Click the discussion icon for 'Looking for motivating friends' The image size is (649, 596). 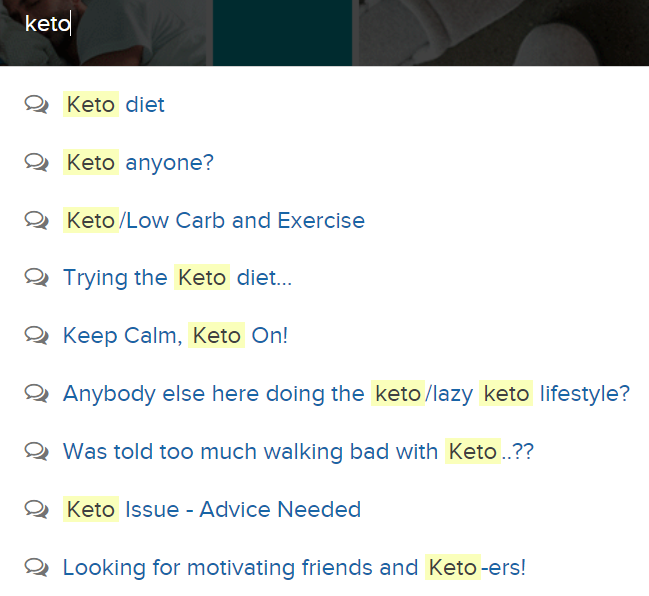(36, 567)
